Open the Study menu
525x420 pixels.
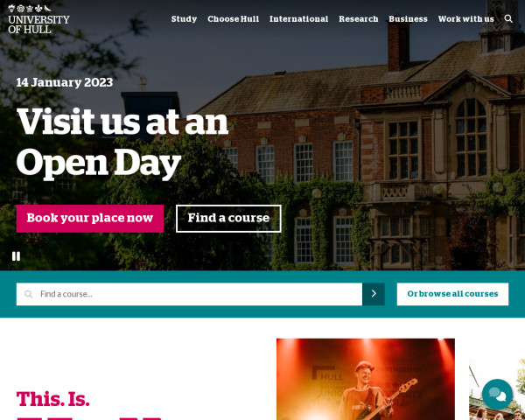click(184, 19)
